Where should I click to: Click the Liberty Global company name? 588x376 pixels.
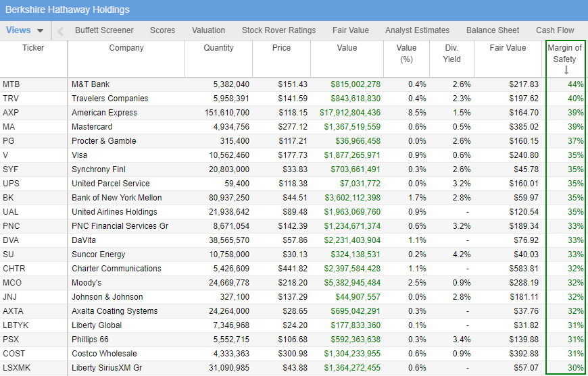(97, 325)
